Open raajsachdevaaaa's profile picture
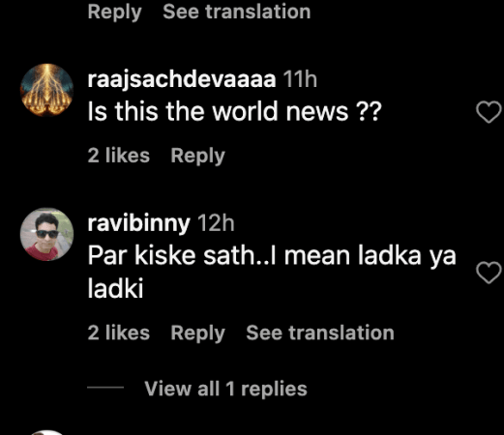This screenshot has height=435, width=504. click(x=46, y=90)
